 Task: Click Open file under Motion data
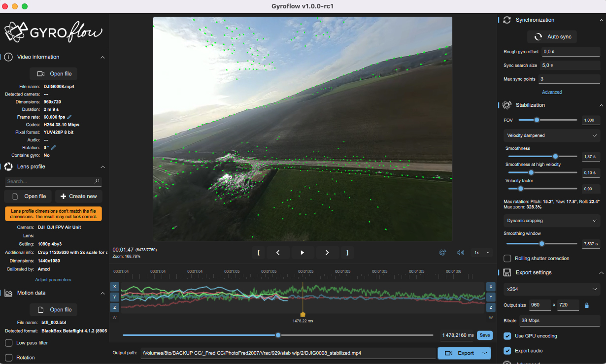(x=54, y=310)
